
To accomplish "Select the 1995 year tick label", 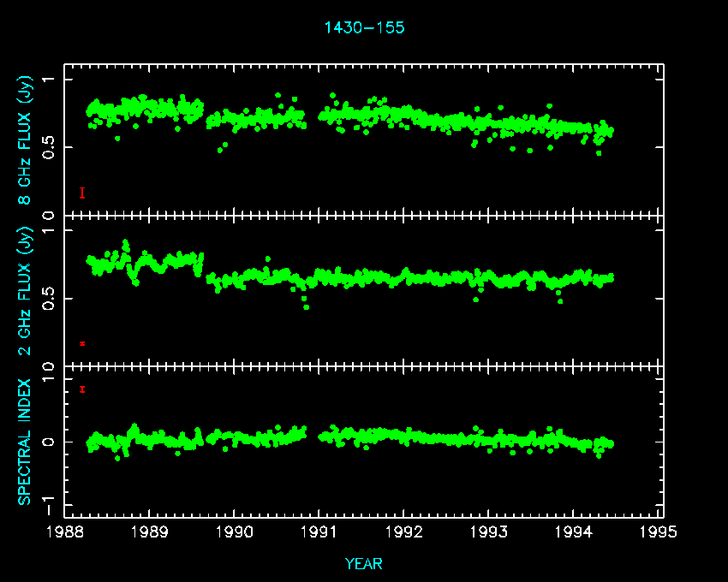I will point(659,532).
